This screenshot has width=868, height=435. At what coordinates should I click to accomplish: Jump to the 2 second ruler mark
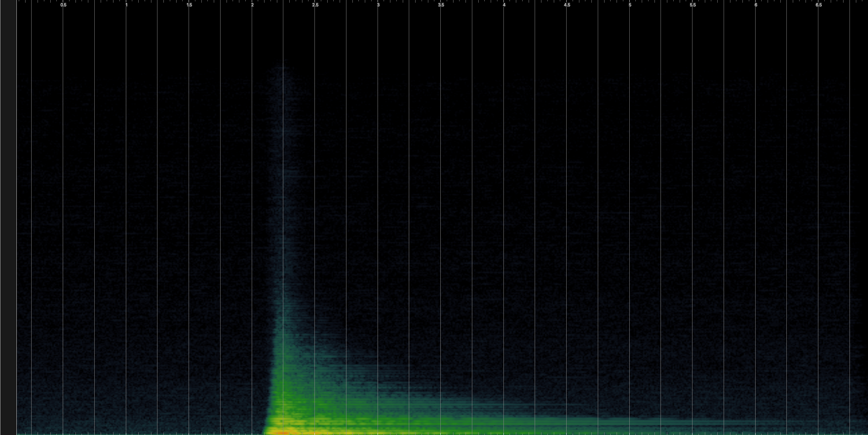pos(252,5)
